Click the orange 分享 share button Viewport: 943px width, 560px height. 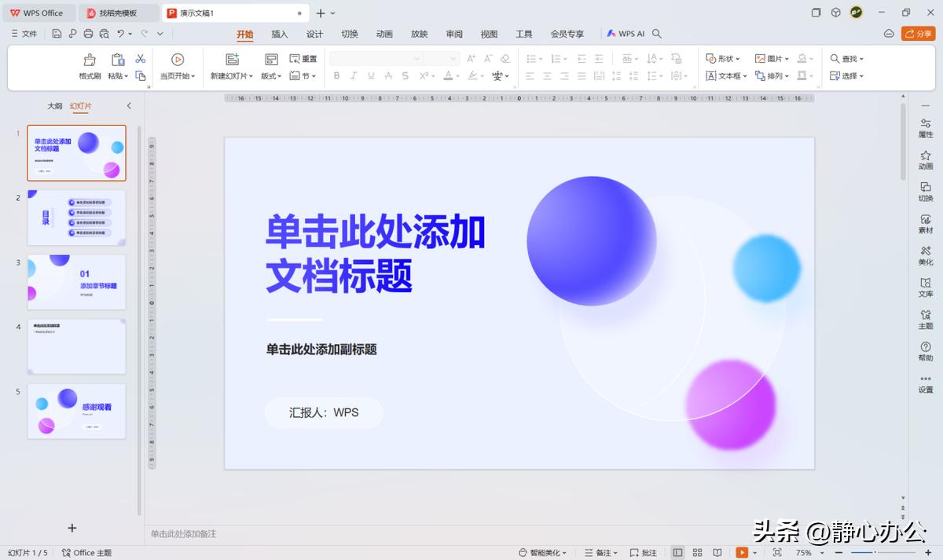pyautogui.click(x=918, y=34)
